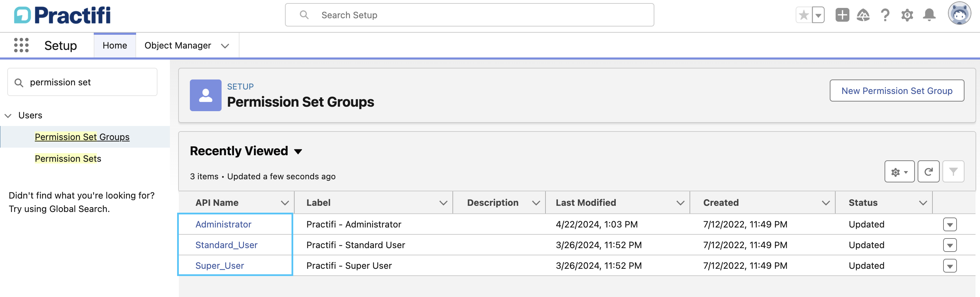
Task: Open the App Launcher dots icon
Action: (x=21, y=45)
